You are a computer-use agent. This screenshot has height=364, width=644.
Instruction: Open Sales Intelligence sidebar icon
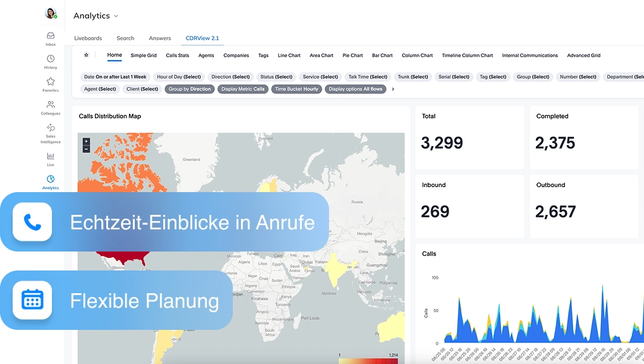pyautogui.click(x=51, y=128)
